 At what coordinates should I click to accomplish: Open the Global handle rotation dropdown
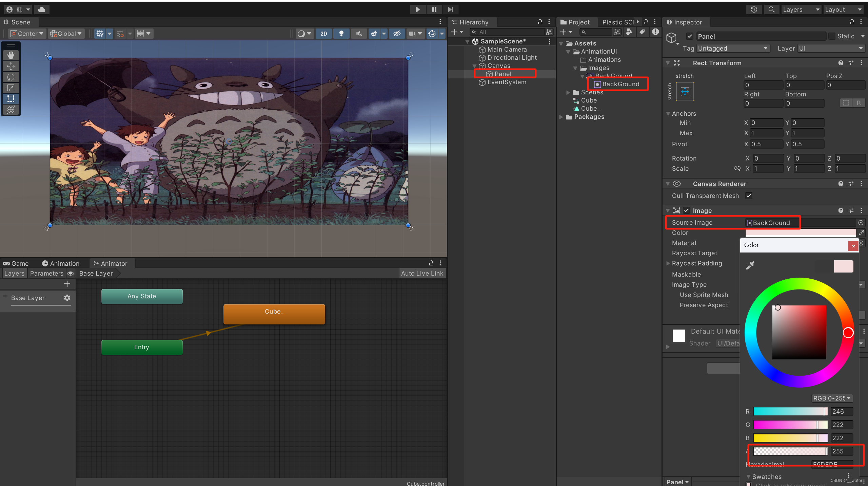point(66,34)
